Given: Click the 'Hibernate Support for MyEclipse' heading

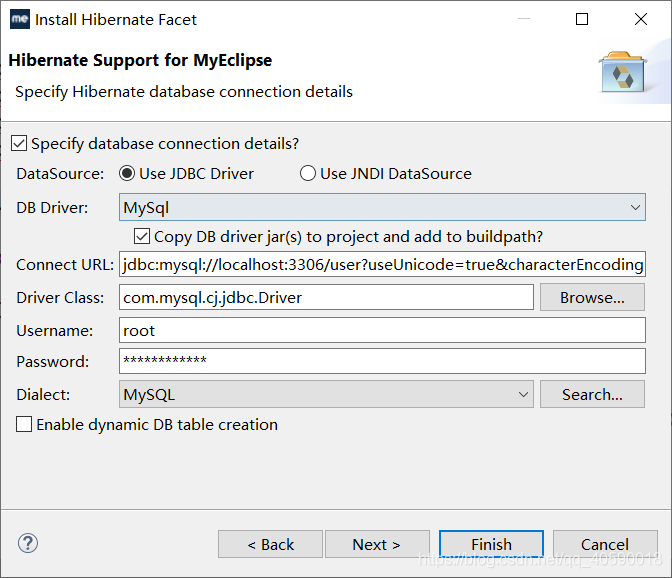Looking at the screenshot, I should tap(140, 60).
